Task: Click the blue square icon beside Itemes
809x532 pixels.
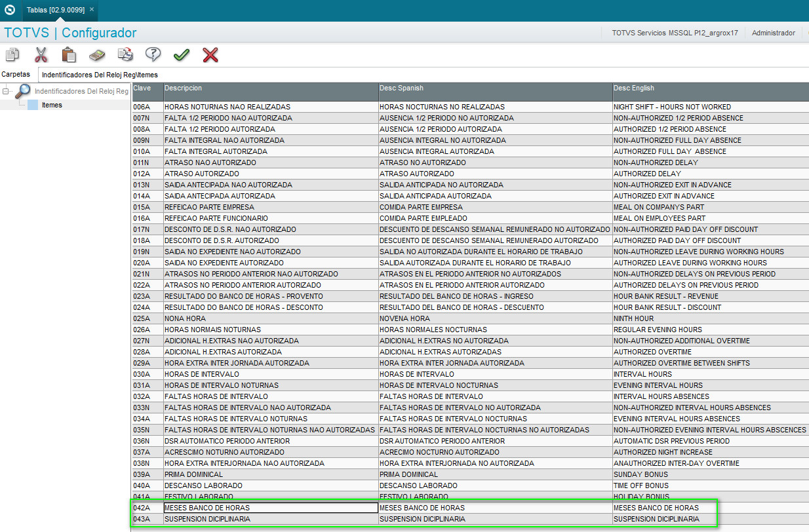Action: 33,105
